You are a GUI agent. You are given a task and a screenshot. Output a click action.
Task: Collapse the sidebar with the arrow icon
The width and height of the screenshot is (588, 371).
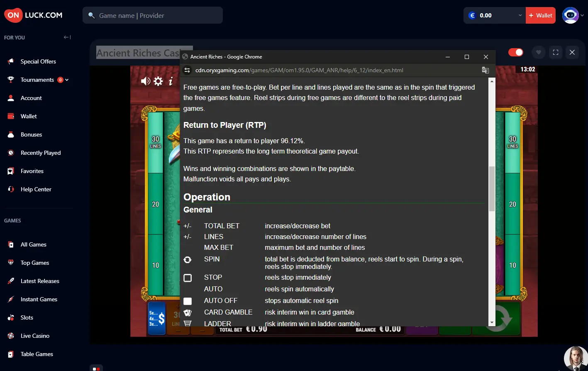click(67, 37)
